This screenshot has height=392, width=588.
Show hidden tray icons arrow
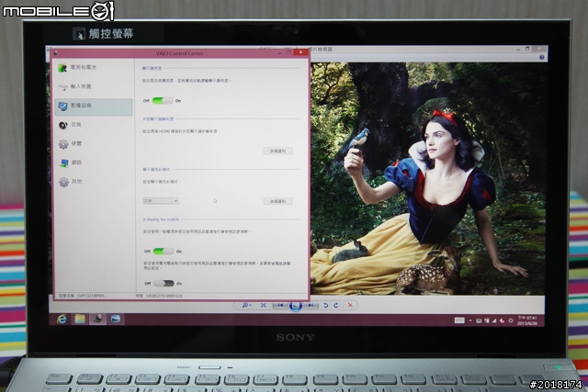470,320
